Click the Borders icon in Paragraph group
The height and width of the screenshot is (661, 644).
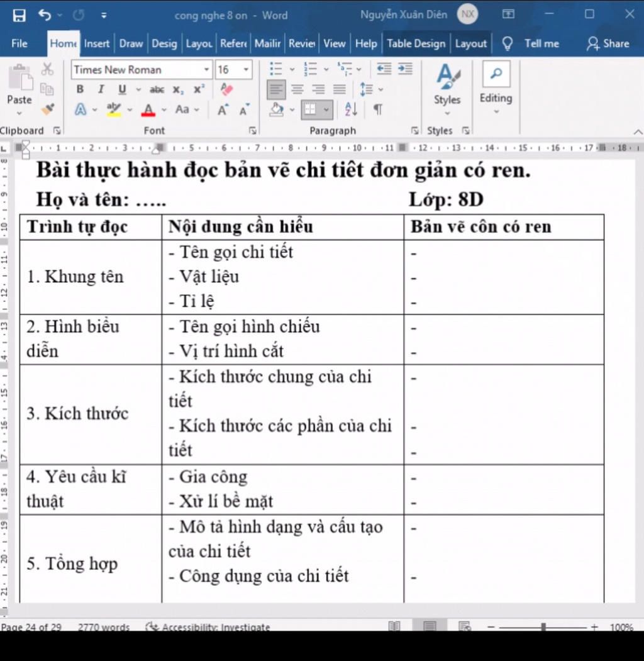point(310,109)
